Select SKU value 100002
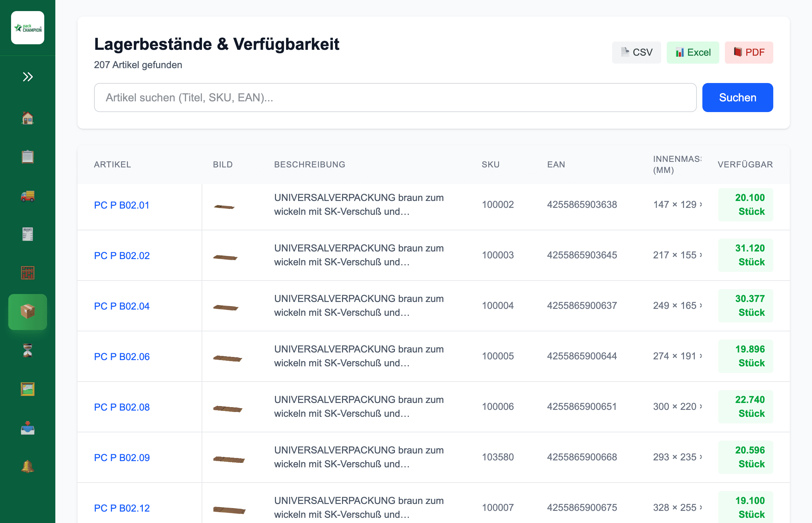 (498, 204)
